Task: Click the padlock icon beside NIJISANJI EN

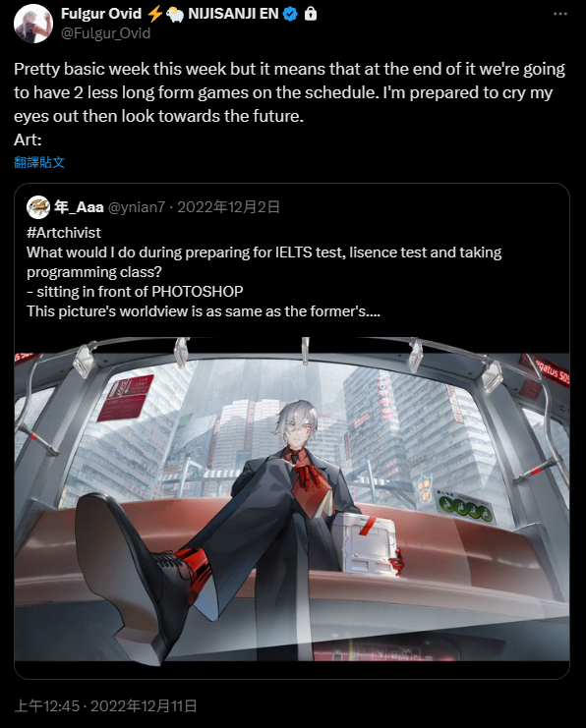Action: click(311, 15)
